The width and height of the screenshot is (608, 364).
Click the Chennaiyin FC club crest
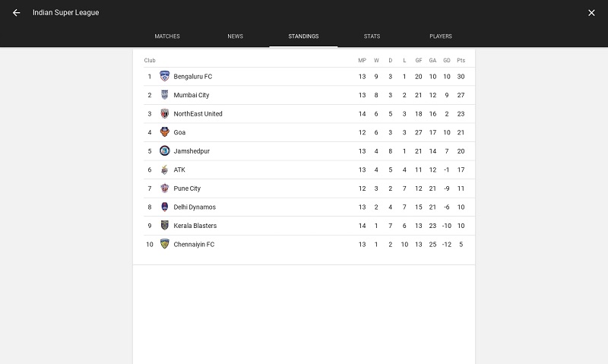(x=165, y=244)
